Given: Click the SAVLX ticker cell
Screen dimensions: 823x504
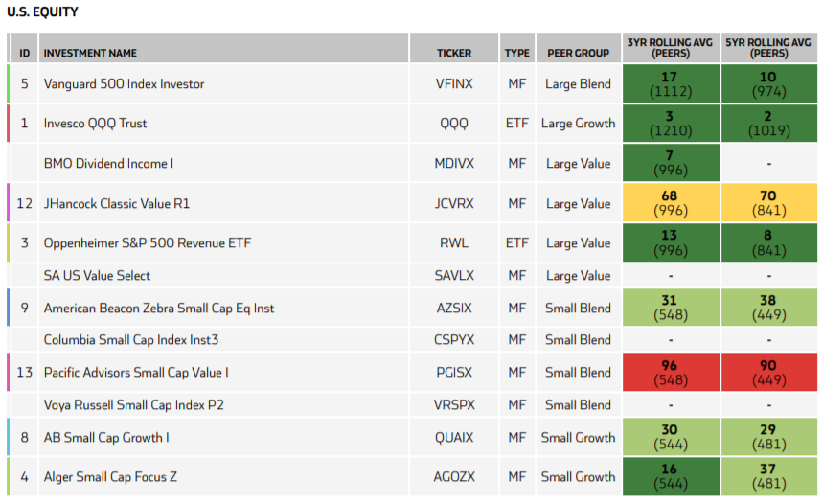Looking at the screenshot, I should (x=454, y=276).
